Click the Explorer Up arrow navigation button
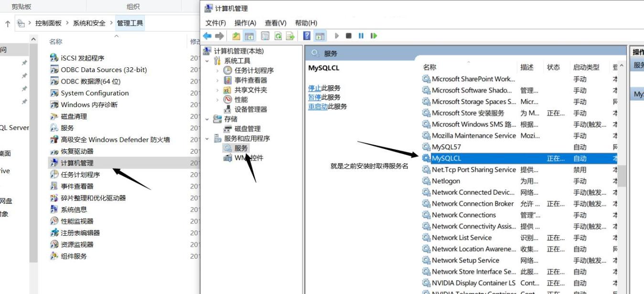 pos(8,23)
